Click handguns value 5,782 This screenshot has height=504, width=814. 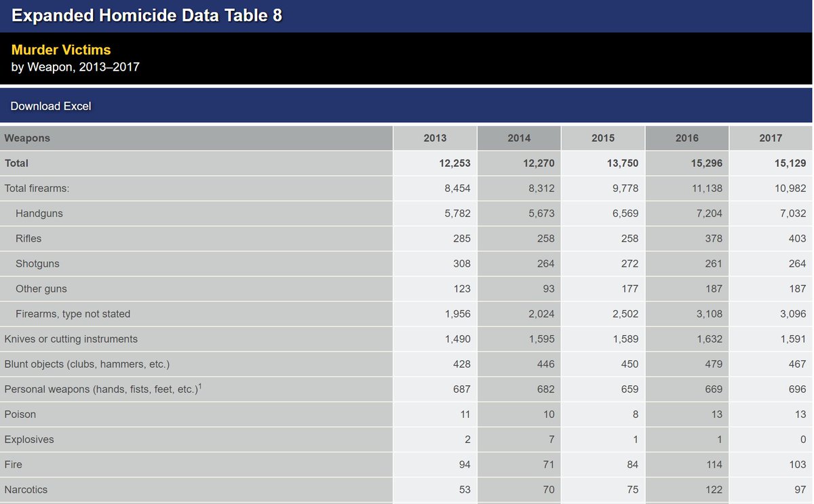(x=457, y=213)
